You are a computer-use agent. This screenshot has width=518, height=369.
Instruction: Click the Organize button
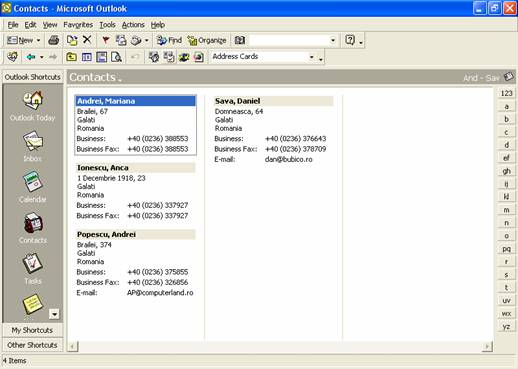coord(207,40)
